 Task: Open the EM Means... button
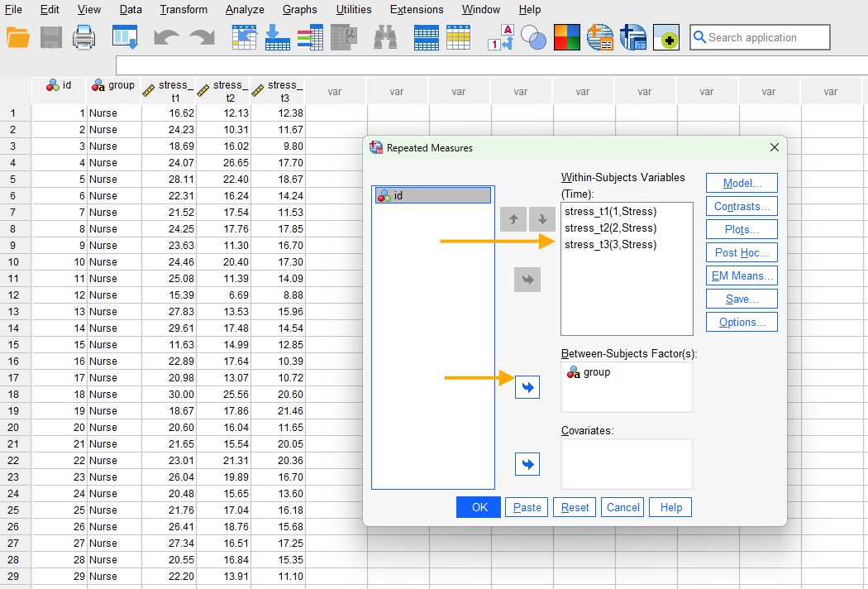742,275
